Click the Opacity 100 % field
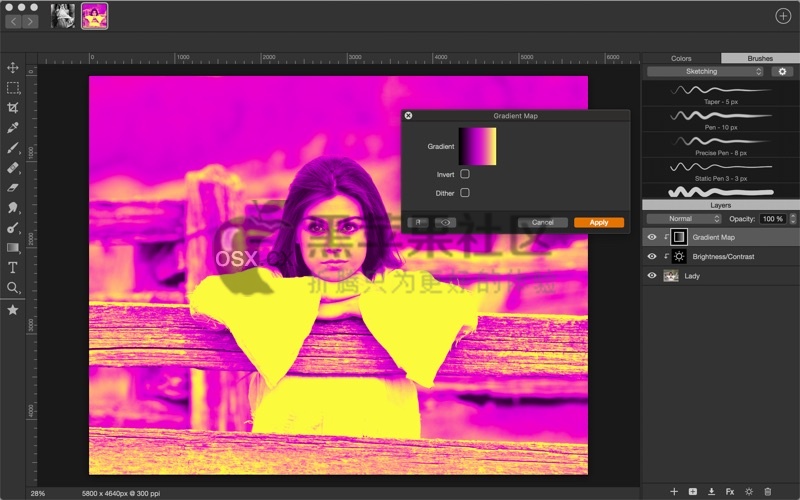Image resolution: width=800 pixels, height=500 pixels. [x=773, y=218]
